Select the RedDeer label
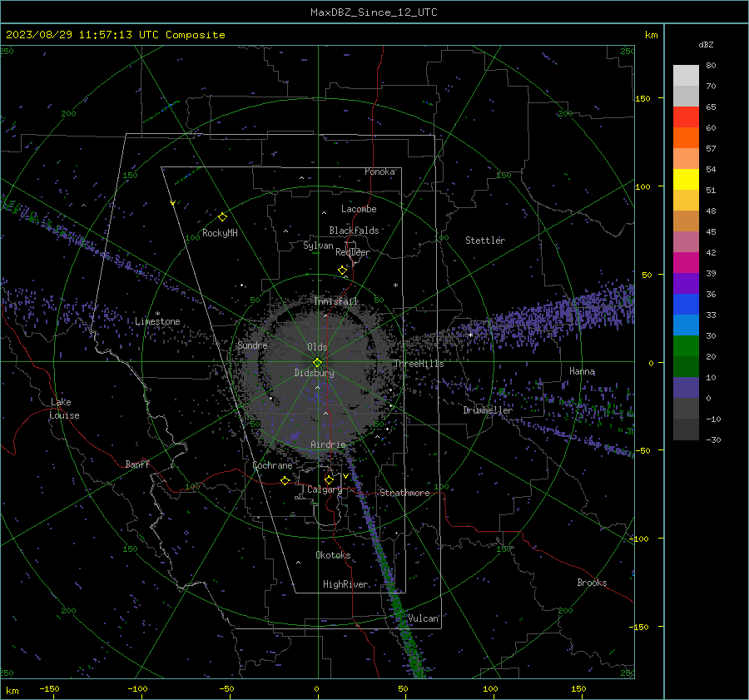 point(353,252)
